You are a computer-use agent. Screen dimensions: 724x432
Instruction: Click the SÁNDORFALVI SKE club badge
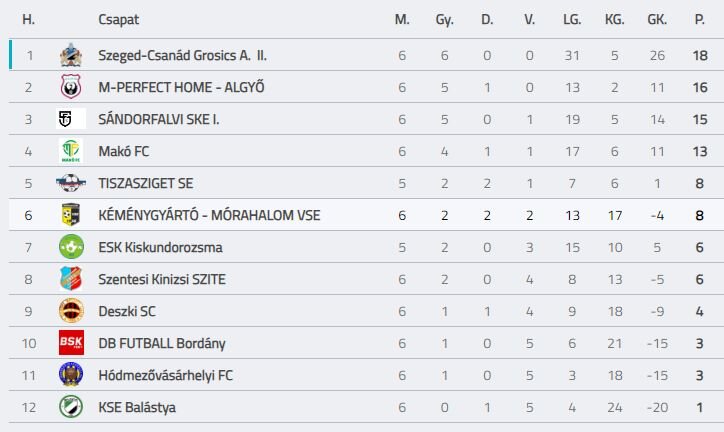point(70,119)
